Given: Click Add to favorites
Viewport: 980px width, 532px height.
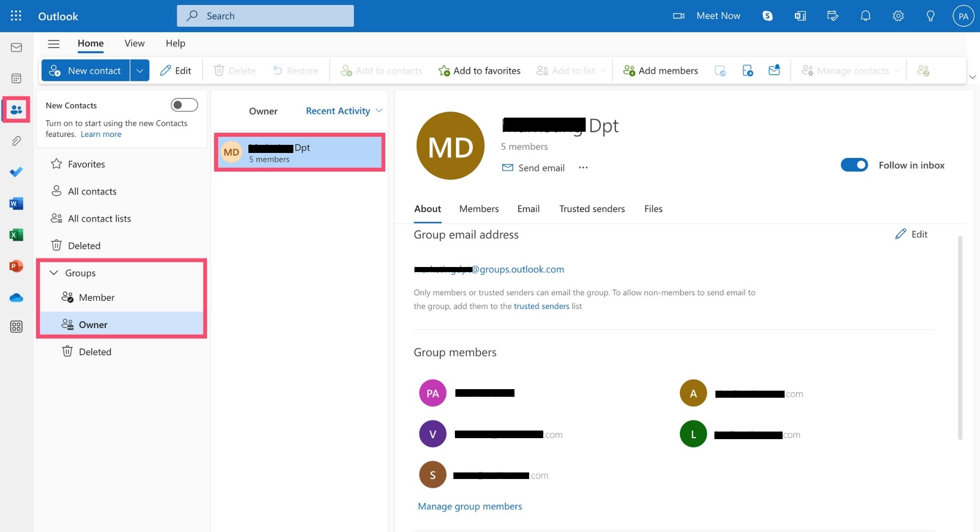Looking at the screenshot, I should coord(479,71).
